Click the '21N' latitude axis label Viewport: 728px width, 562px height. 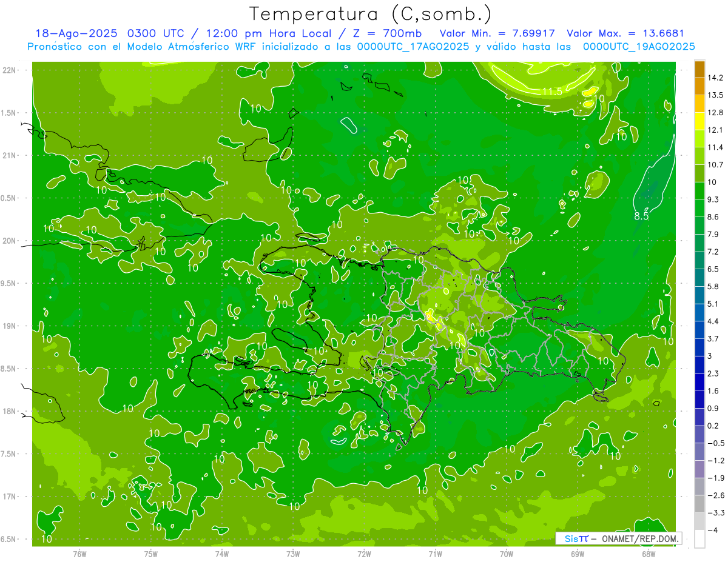[8, 155]
